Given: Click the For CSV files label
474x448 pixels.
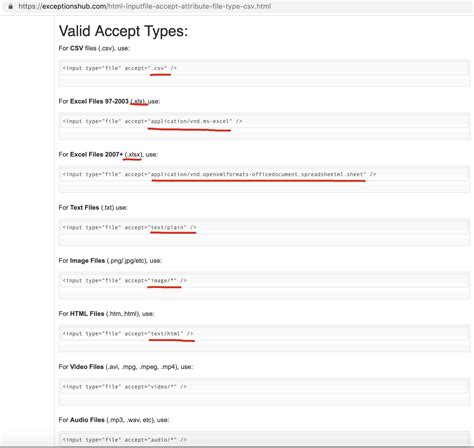Looking at the screenshot, I should 94,48.
